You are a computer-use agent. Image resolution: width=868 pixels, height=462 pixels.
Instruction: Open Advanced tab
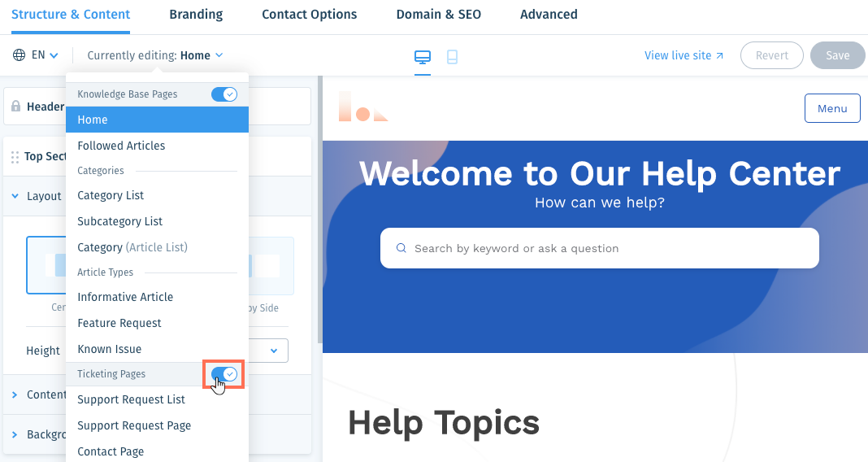coord(549,15)
